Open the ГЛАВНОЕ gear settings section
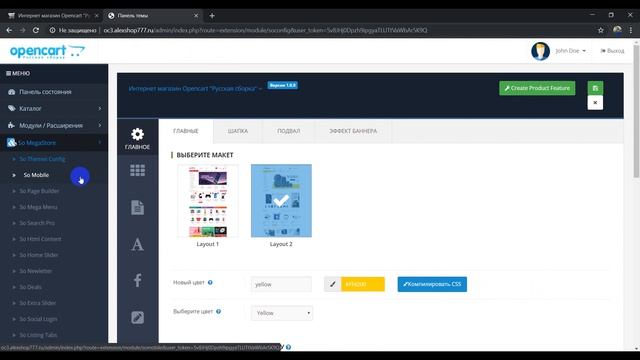Screen dimensions: 640x360 tap(138, 138)
